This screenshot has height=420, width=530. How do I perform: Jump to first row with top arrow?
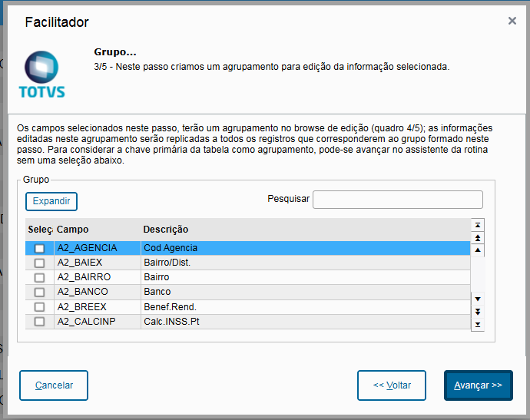click(478, 225)
